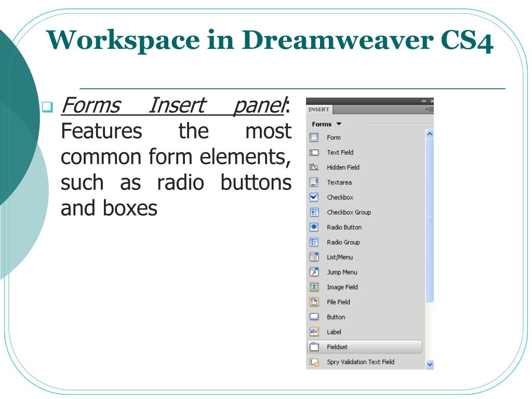Open the Forms category dropdown

pyautogui.click(x=326, y=124)
